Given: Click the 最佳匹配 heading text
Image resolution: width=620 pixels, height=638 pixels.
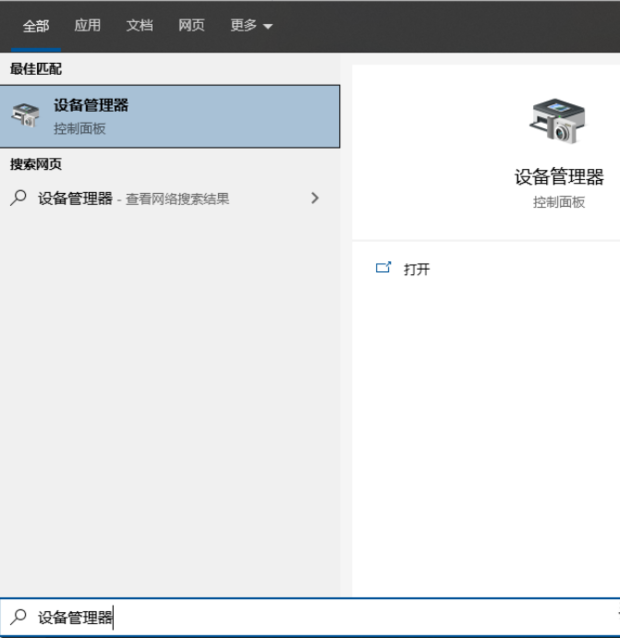Looking at the screenshot, I should (36, 69).
